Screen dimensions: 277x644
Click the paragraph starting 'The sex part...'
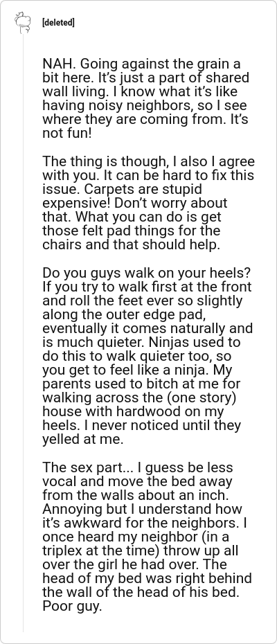(x=147, y=537)
